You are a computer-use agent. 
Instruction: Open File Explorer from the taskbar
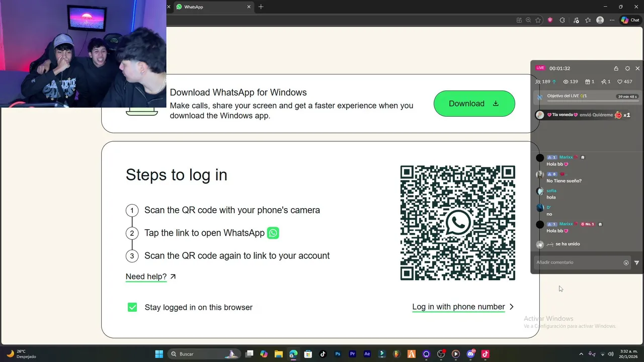coord(278,354)
